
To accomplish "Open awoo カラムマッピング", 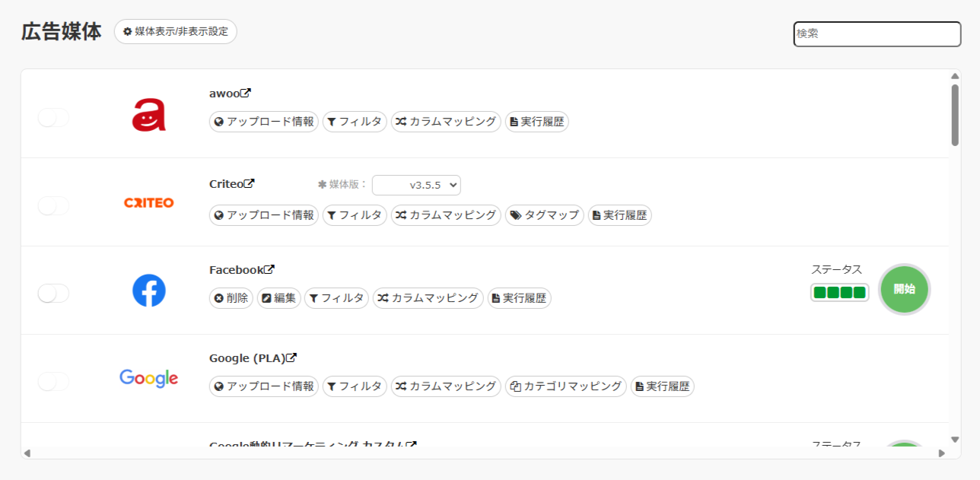I will click(x=446, y=122).
